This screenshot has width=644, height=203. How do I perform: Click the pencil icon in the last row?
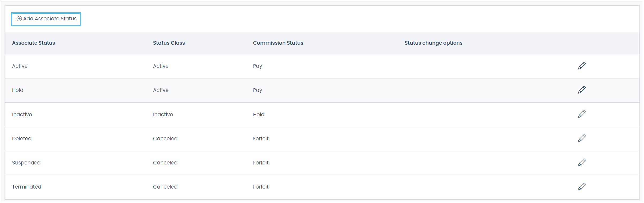click(x=582, y=186)
